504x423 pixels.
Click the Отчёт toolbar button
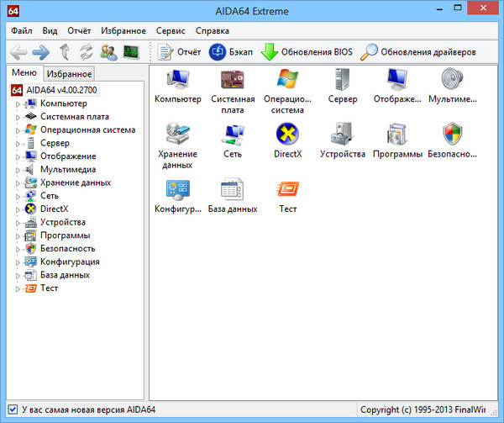tap(178, 52)
